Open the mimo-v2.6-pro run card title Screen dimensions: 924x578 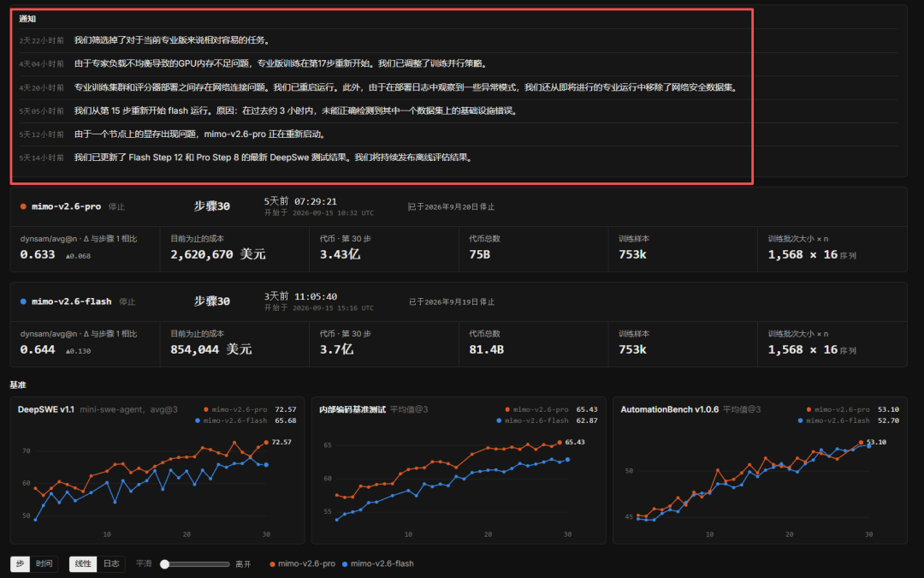coord(66,206)
